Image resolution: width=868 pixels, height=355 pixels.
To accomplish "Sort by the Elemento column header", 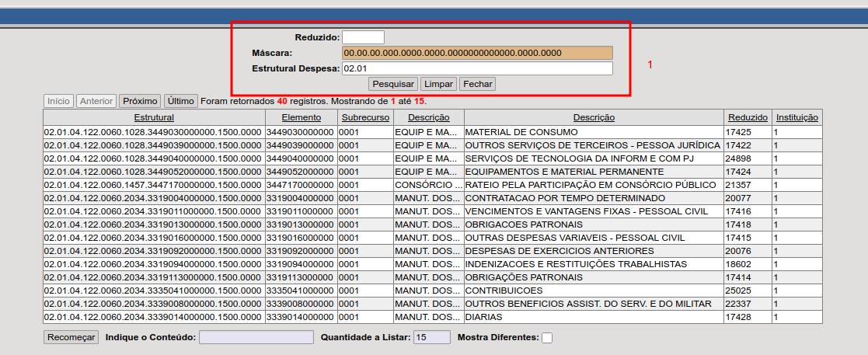I will (301, 117).
